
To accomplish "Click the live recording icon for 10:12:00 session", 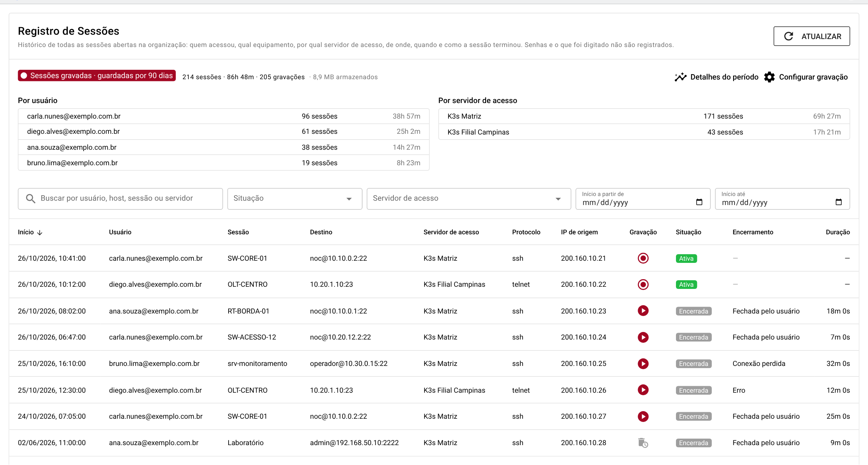I will coord(643,285).
